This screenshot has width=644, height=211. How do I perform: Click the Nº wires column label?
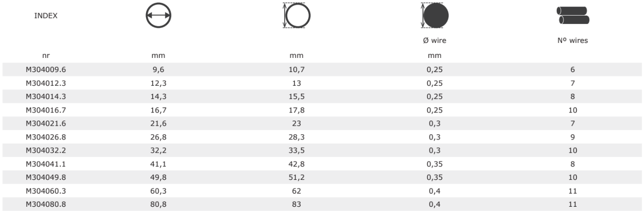[573, 41]
